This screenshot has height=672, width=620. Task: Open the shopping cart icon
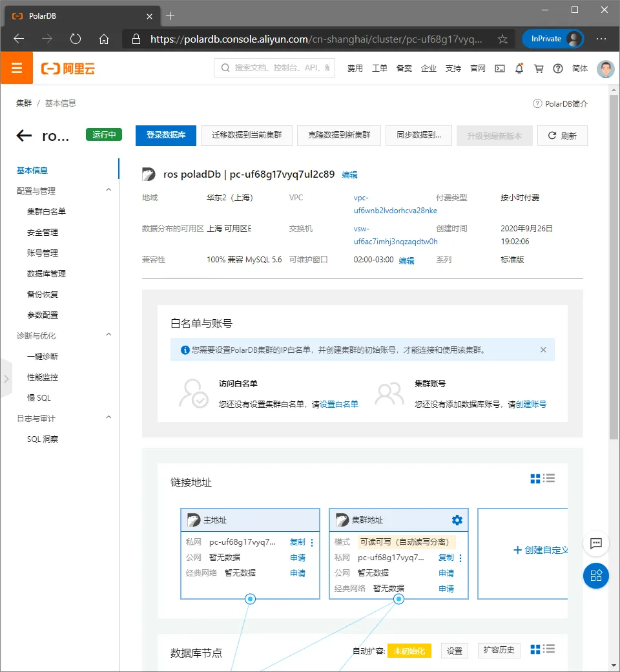[x=539, y=68]
